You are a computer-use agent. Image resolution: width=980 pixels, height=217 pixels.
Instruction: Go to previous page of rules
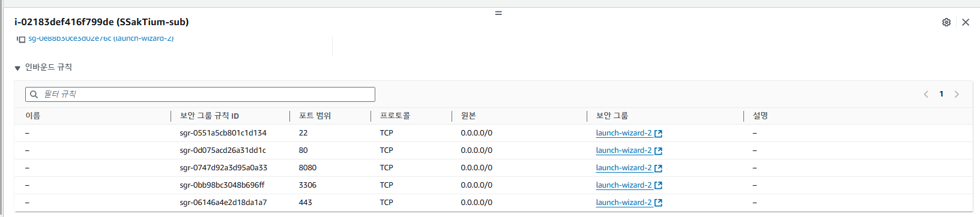926,94
